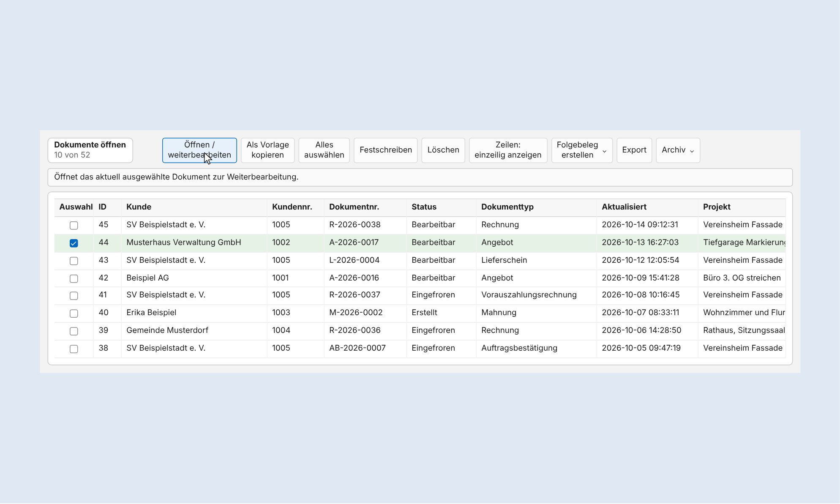Click the Löschen button
Viewport: 840px width, 504px height.
click(443, 150)
